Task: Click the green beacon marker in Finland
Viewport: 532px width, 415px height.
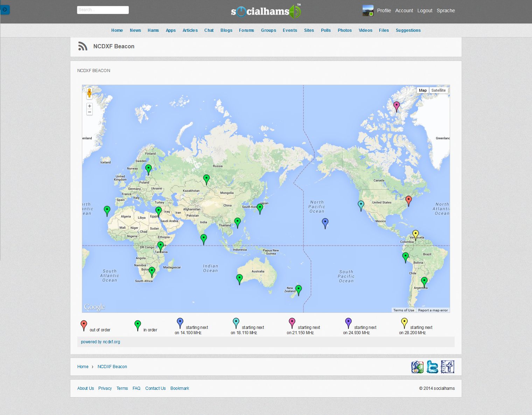Action: click(148, 169)
